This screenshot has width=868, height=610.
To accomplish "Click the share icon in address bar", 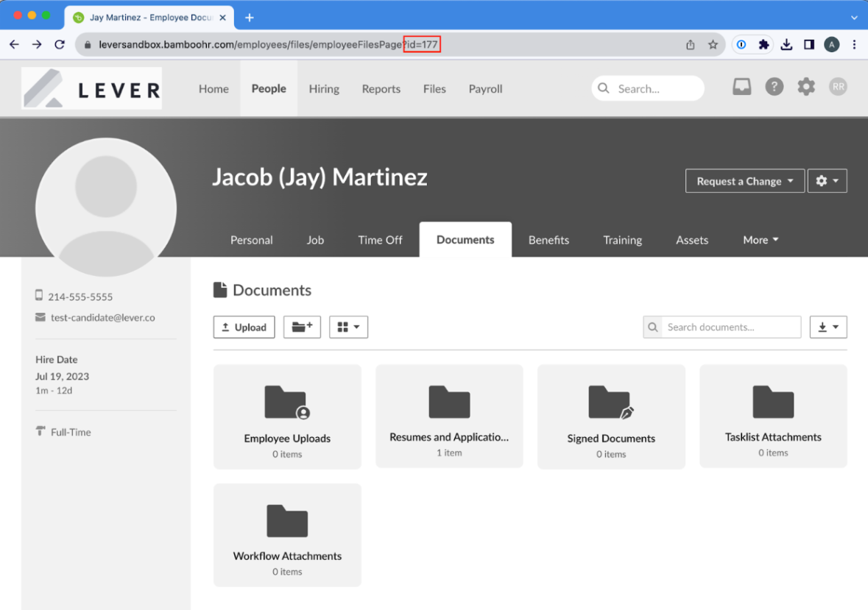I will (x=691, y=45).
